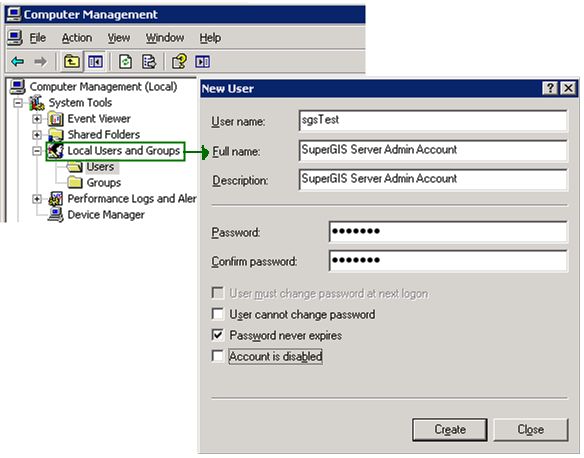Enable User cannot change password checkbox
This screenshot has width=584, height=458.
[218, 314]
